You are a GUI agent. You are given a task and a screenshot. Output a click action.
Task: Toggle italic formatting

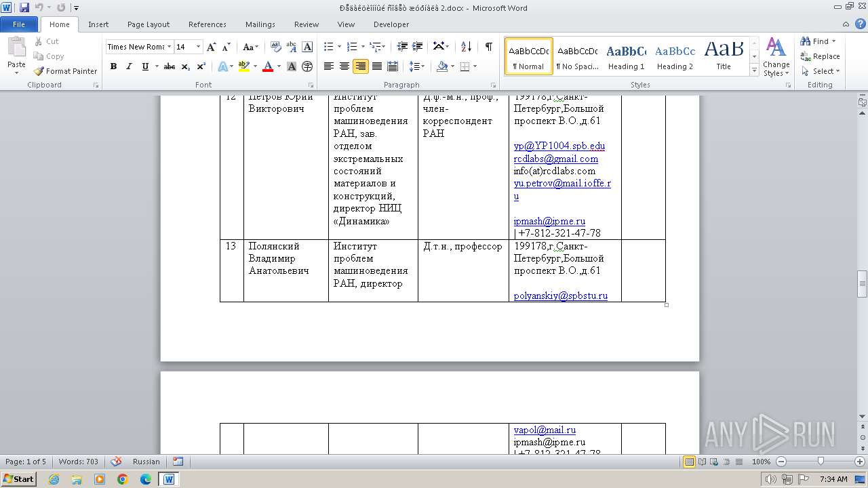click(129, 66)
